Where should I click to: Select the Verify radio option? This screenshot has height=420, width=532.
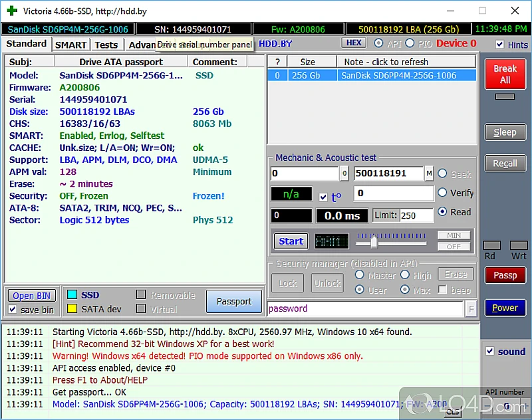442,193
